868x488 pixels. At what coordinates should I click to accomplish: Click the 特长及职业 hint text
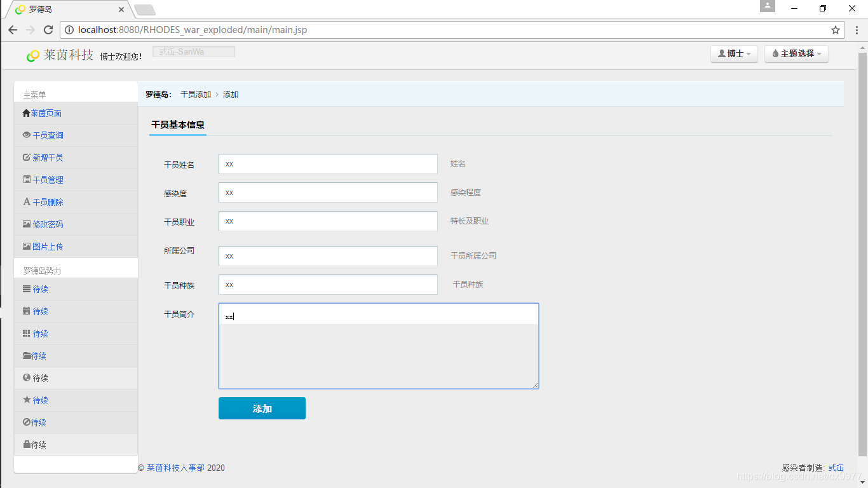(x=470, y=221)
